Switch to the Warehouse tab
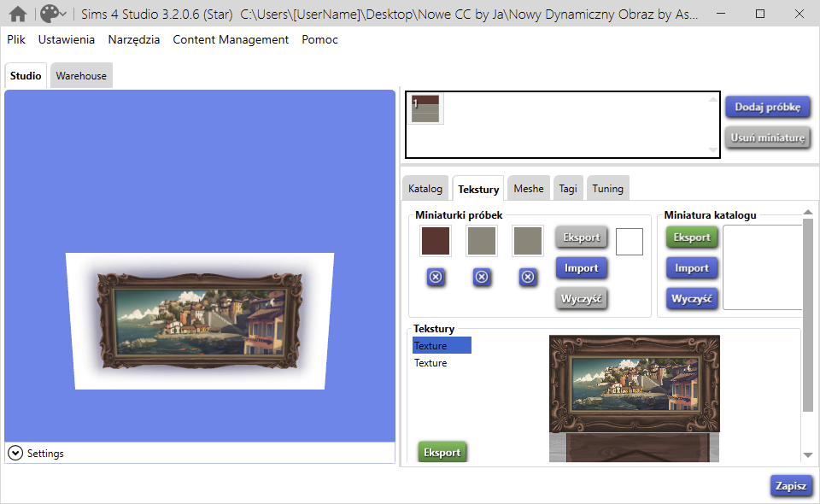This screenshot has height=504, width=820. pyautogui.click(x=81, y=76)
